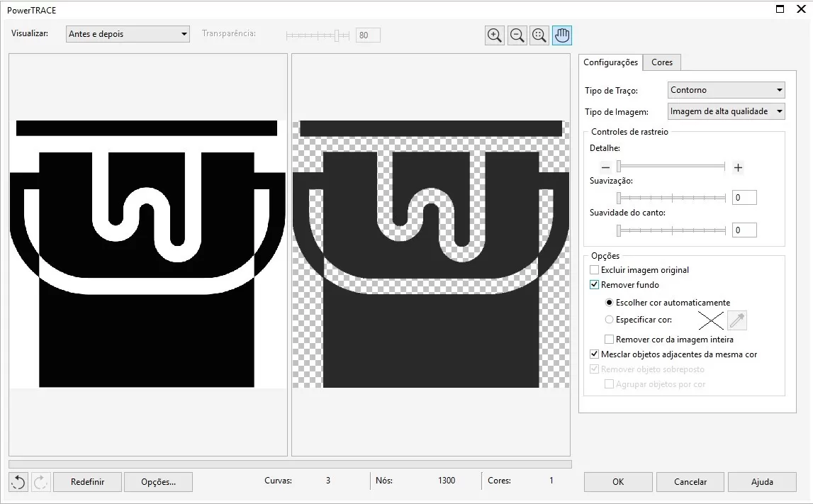Select the Especificar cor radio button
The height and width of the screenshot is (504, 813).
coord(609,320)
